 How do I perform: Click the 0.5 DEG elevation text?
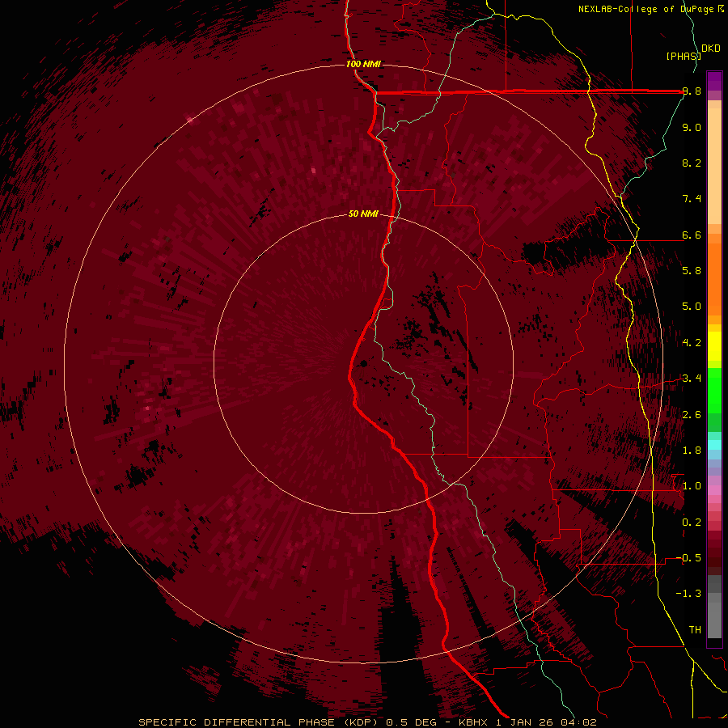click(412, 722)
